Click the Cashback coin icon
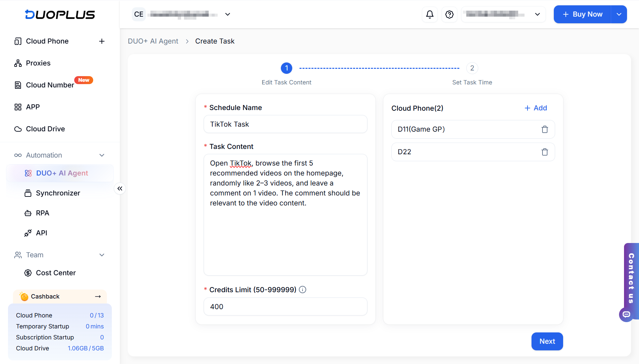 (x=24, y=296)
